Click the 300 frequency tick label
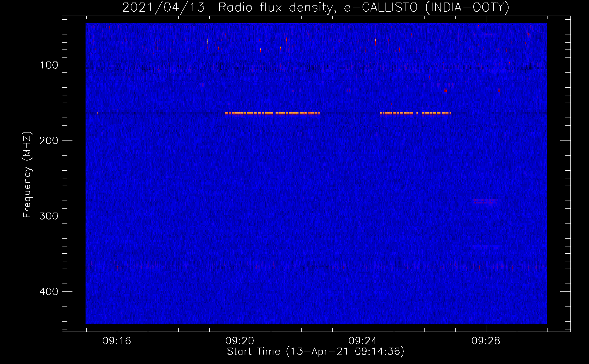The width and height of the screenshot is (589, 364). 49,216
